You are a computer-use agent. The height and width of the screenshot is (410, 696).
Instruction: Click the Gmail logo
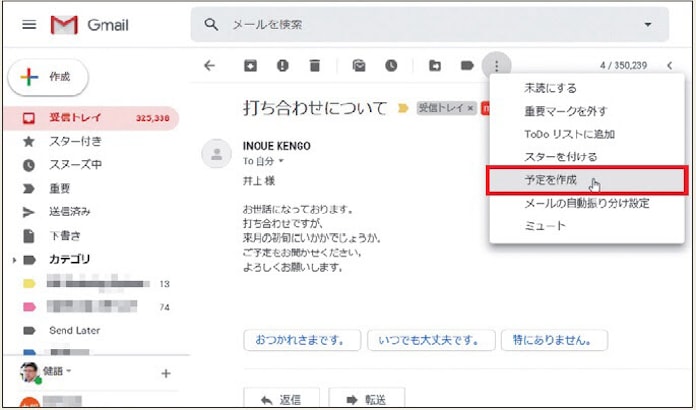click(x=90, y=25)
